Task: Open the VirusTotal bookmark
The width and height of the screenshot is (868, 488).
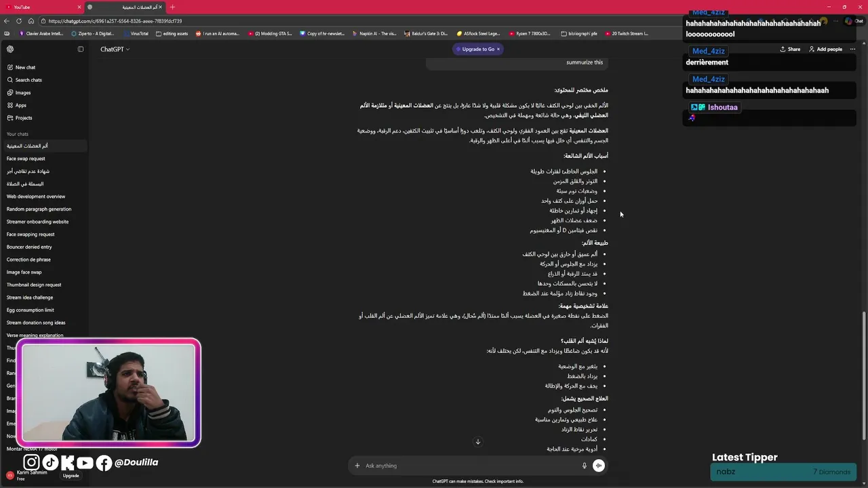Action: coord(136,33)
